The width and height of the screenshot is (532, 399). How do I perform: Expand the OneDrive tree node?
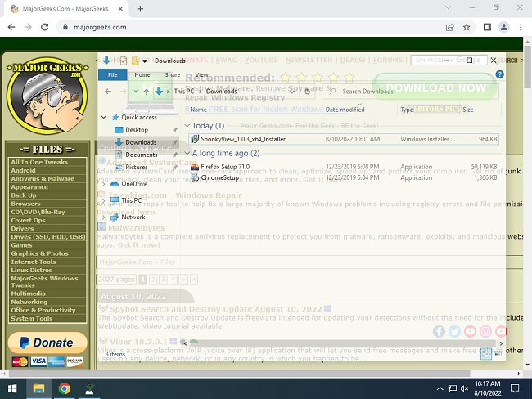103,184
